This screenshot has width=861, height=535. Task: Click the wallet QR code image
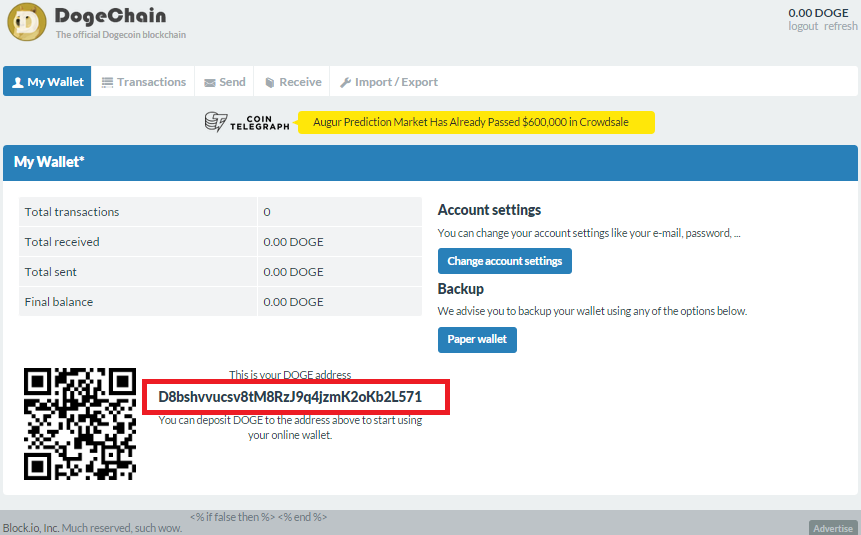tap(80, 423)
